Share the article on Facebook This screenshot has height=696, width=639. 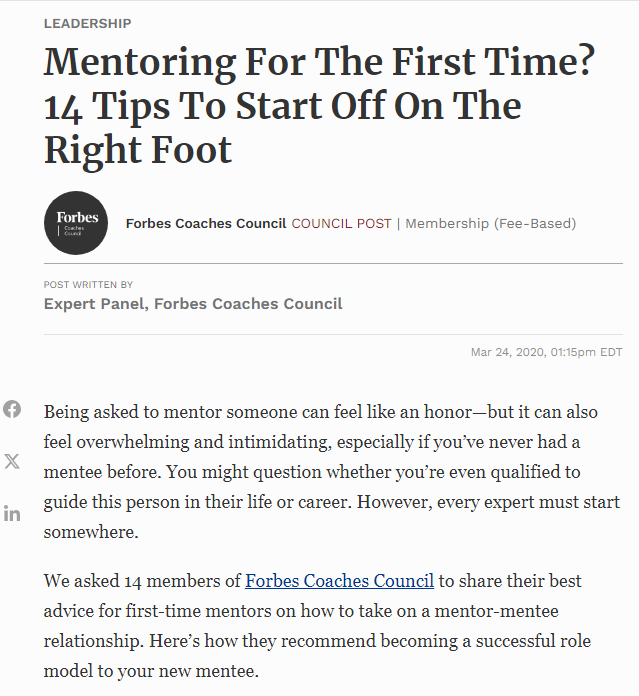(x=12, y=409)
